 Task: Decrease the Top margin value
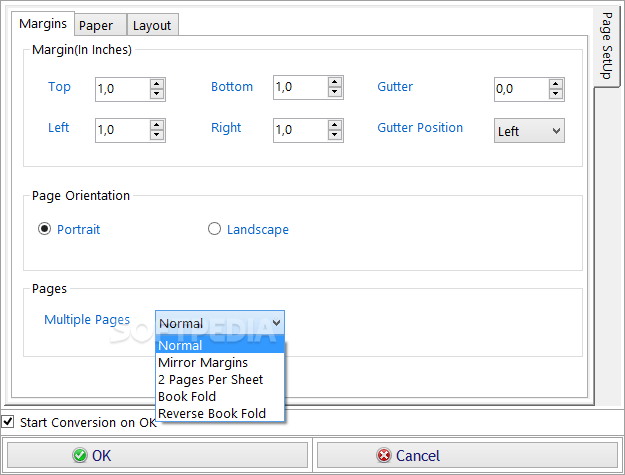[x=157, y=94]
